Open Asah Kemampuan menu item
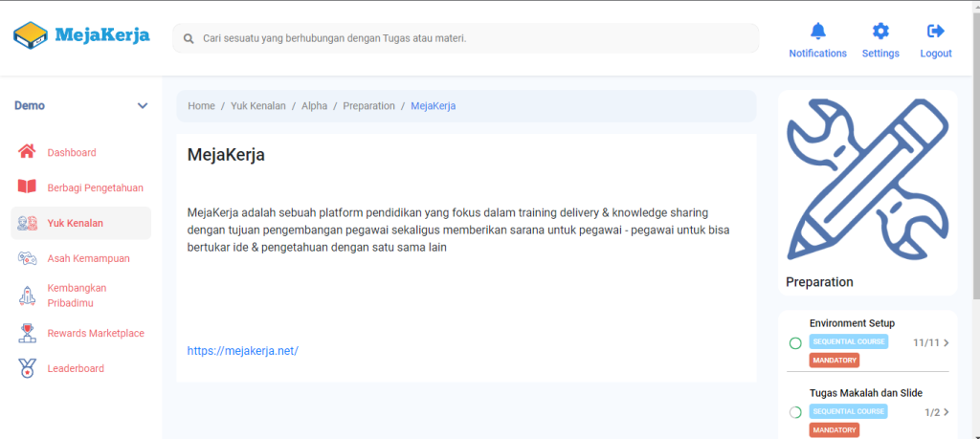980x439 pixels. point(81,258)
